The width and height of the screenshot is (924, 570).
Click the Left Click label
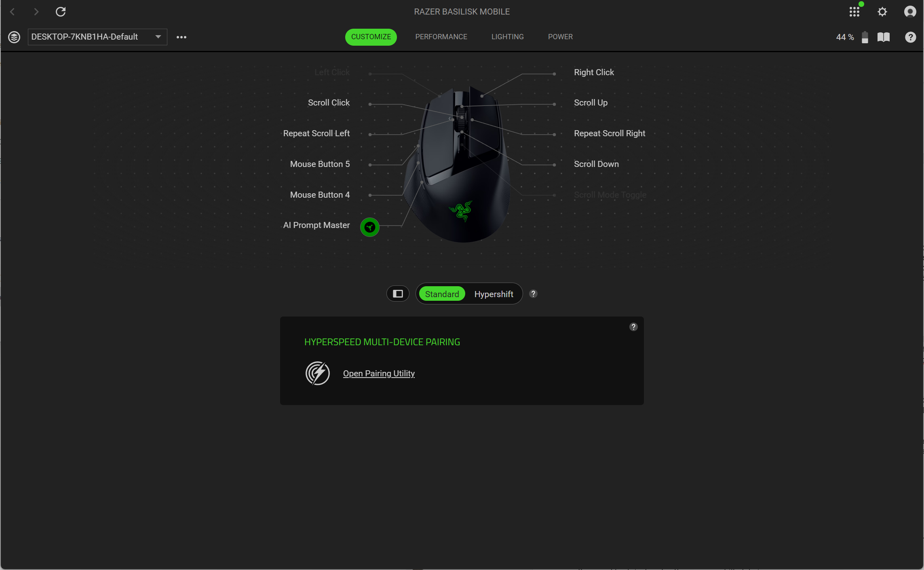(x=332, y=72)
